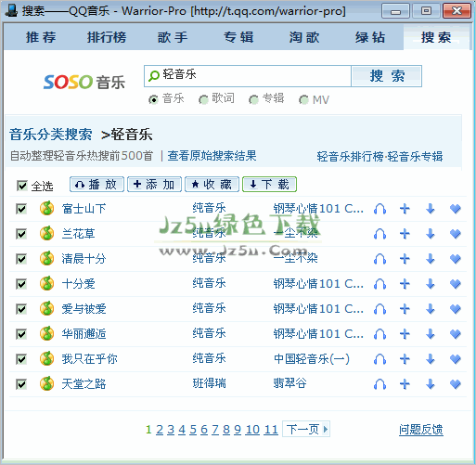Screen dimensions: 476x465
Task: Click the download arrow for 爱与被爱
Action: (x=431, y=309)
